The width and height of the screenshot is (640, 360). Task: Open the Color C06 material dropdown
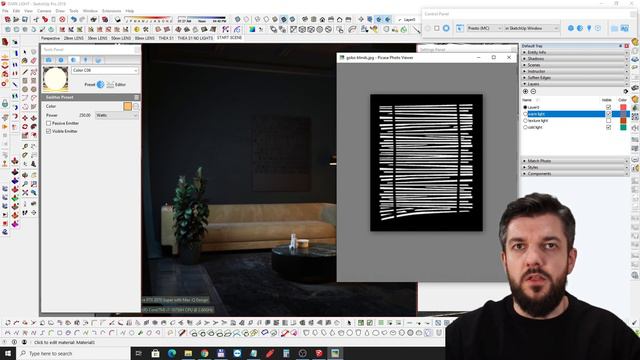[x=105, y=70]
